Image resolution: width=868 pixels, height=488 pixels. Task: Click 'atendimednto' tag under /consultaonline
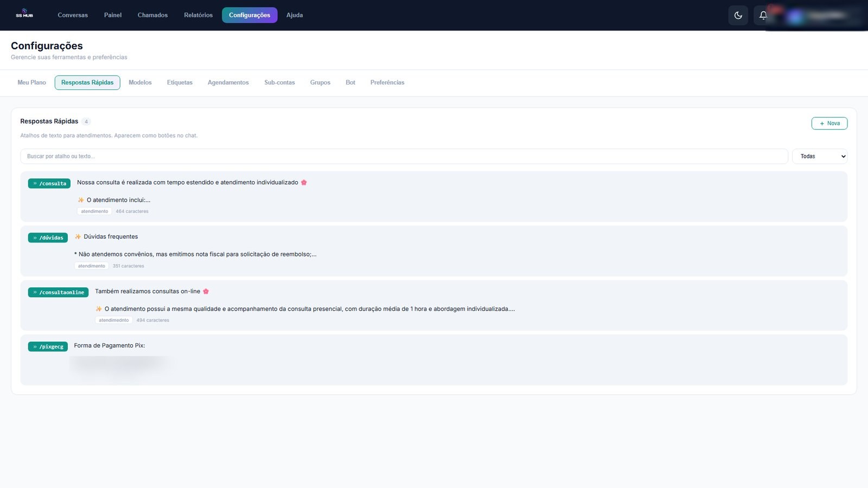coord(114,320)
